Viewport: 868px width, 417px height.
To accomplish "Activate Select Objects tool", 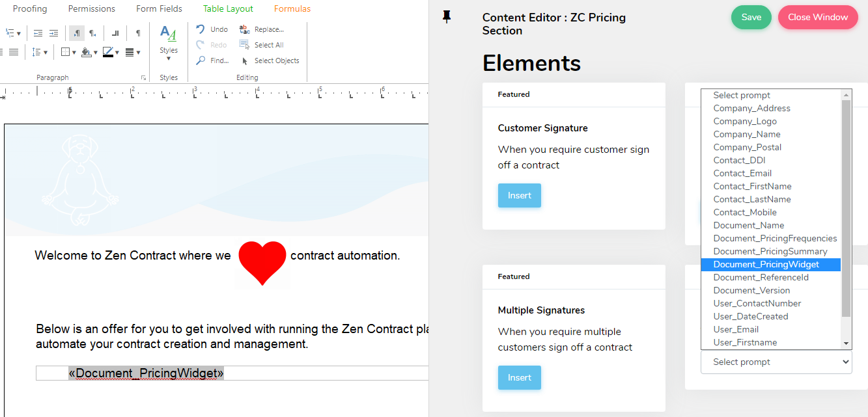I will 270,61.
